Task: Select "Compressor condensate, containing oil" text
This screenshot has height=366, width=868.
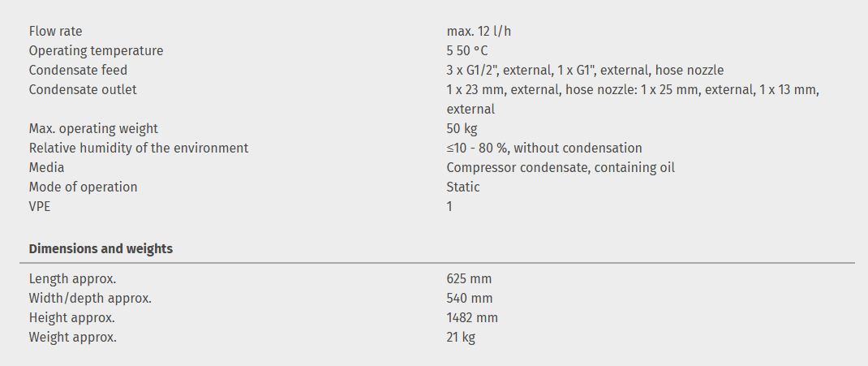Action: (560, 168)
